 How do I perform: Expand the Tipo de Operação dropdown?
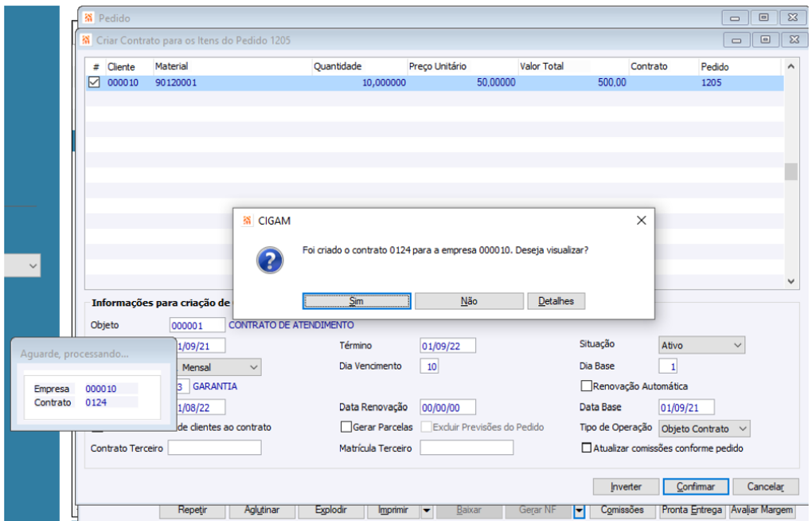tap(705, 429)
